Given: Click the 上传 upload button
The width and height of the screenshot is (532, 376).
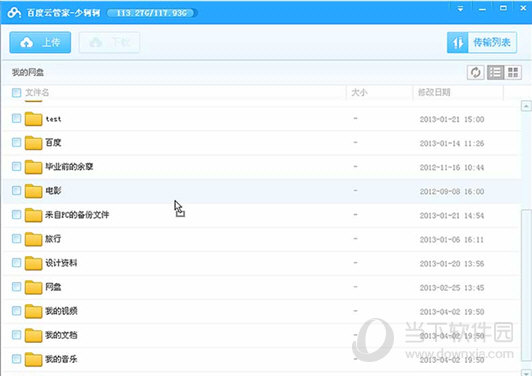Looking at the screenshot, I should pos(40,42).
